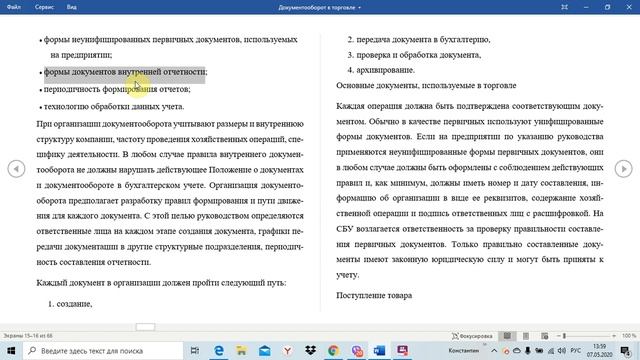This screenshot has height=360, width=640.
Task: Enable Фокусировка focus mode
Action: click(472, 336)
